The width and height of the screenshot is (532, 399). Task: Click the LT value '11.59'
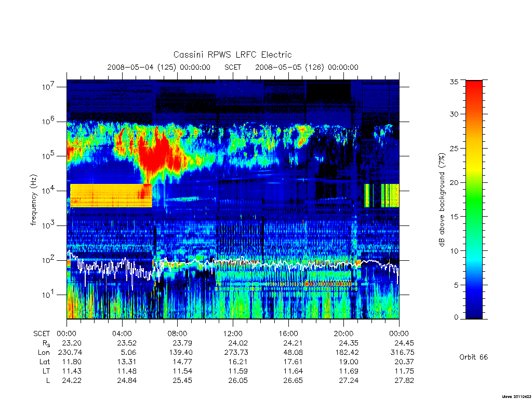[x=238, y=371]
